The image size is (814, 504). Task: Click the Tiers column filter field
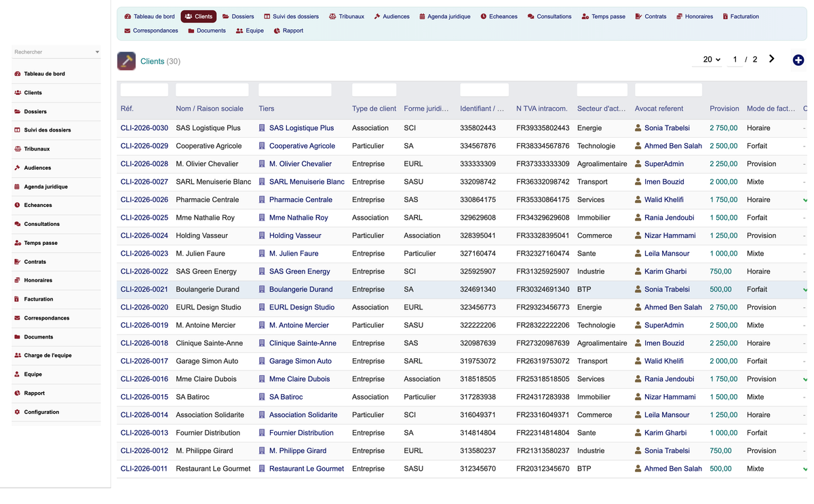point(295,90)
